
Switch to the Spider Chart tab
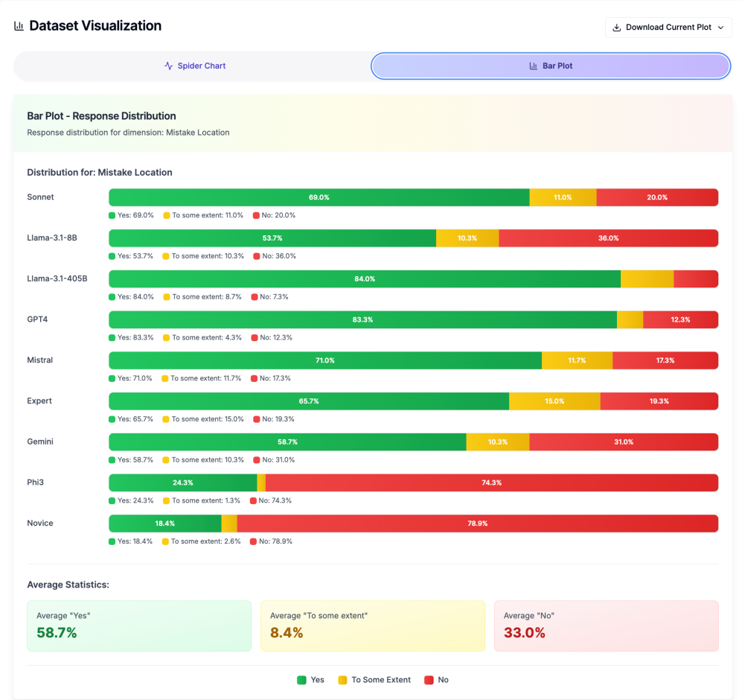[x=194, y=66]
